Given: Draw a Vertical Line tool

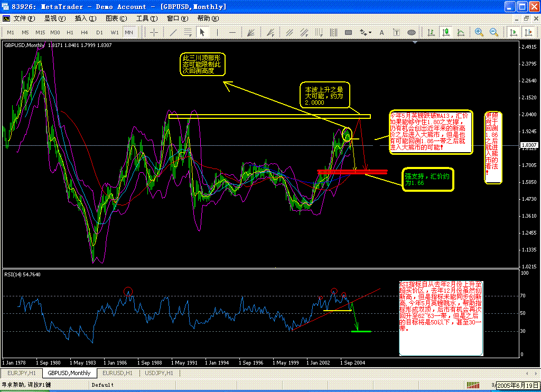Looking at the screenshot, I should point(217,32).
